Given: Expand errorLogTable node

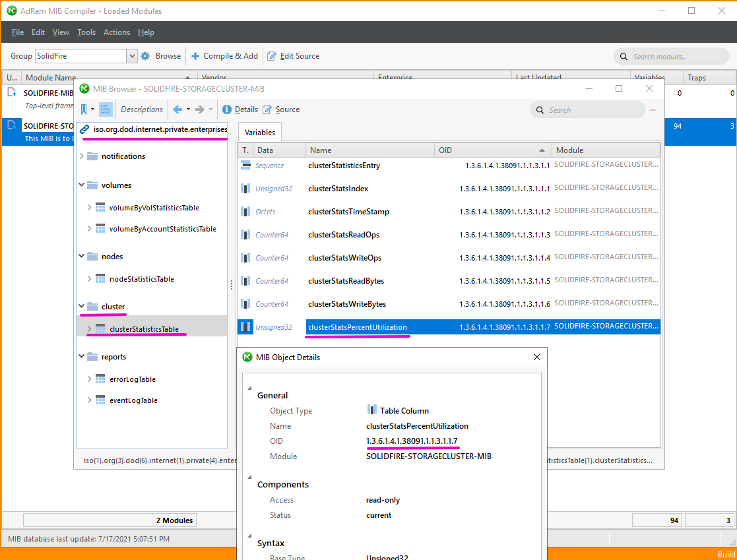Looking at the screenshot, I should [89, 379].
